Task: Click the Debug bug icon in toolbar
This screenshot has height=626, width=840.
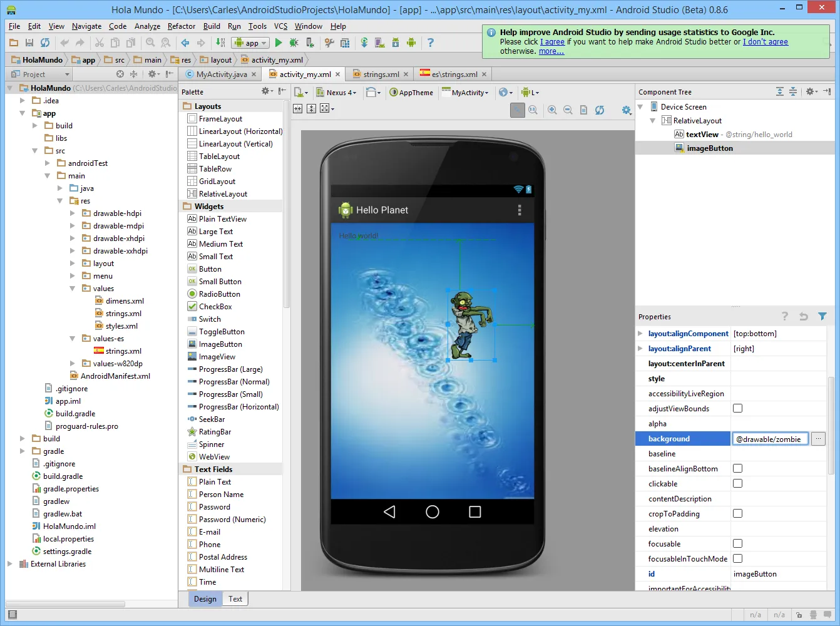Action: [294, 43]
